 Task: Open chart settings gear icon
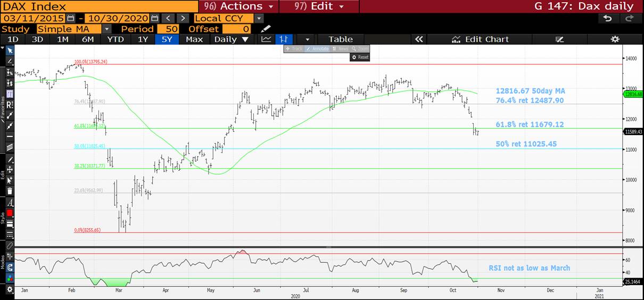pyautogui.click(x=615, y=39)
